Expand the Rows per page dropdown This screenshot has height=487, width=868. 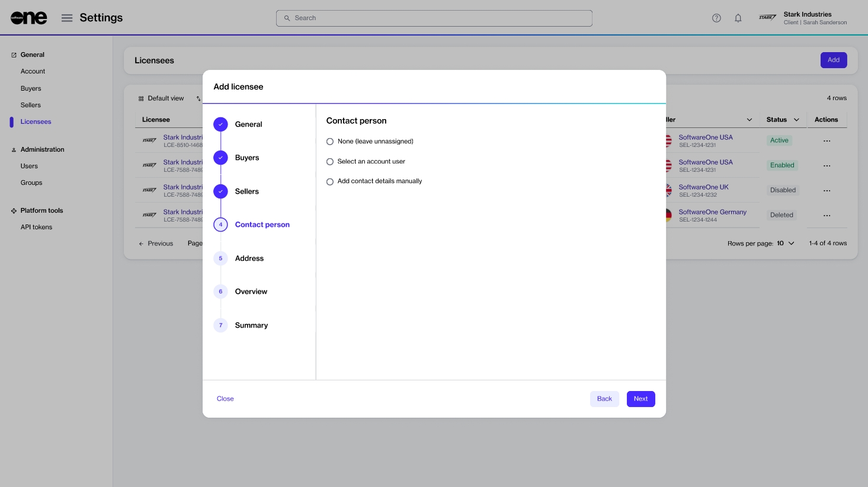point(785,243)
